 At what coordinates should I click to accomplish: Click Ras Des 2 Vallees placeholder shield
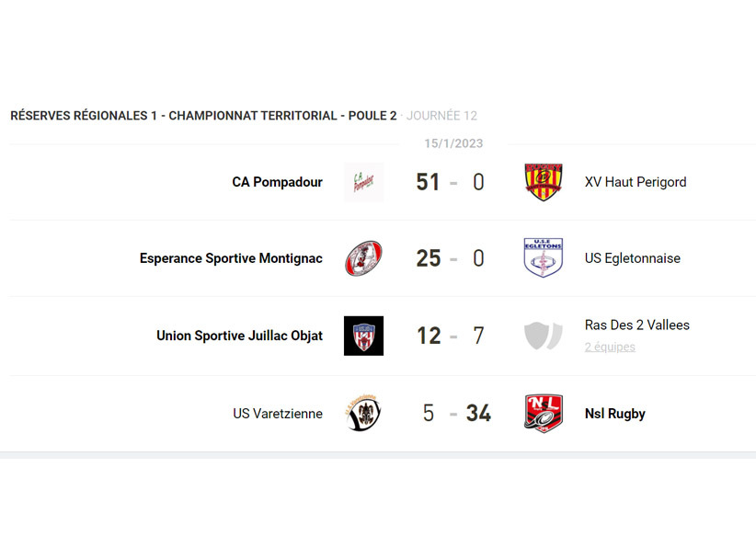543,336
